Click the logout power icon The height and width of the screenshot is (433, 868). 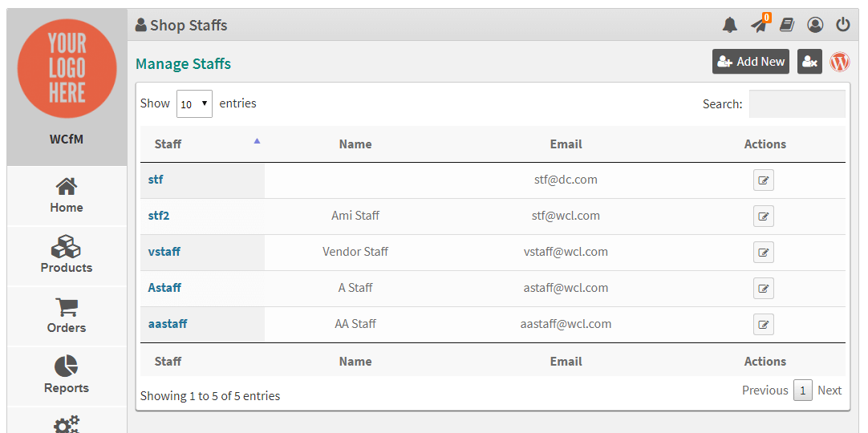pyautogui.click(x=842, y=25)
